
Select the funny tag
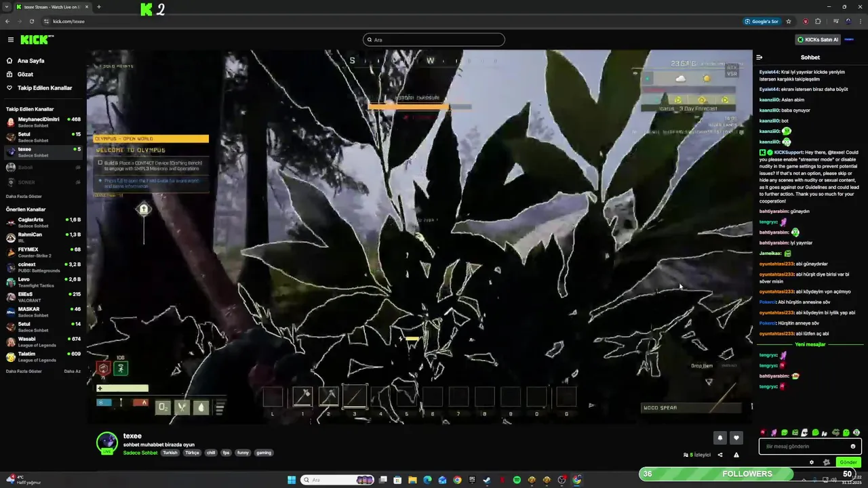click(x=243, y=453)
